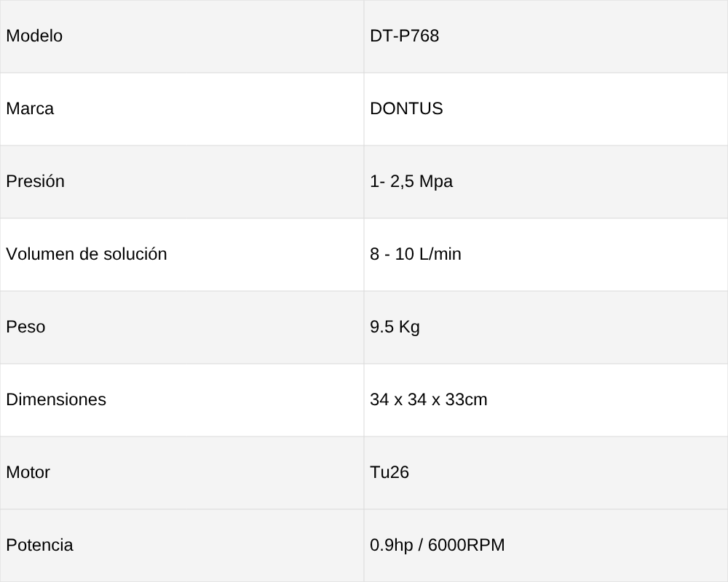728x582 pixels.
Task: Click the Modelo label cell
Action: 182,36
